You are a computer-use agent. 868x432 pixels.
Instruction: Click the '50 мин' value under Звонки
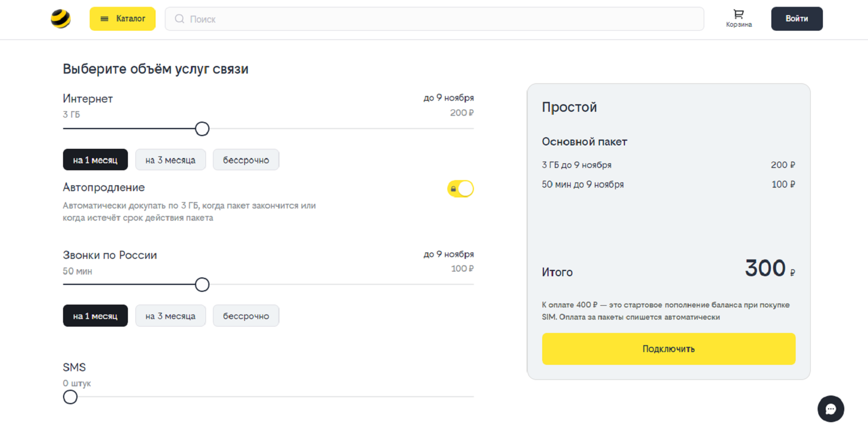coord(78,271)
